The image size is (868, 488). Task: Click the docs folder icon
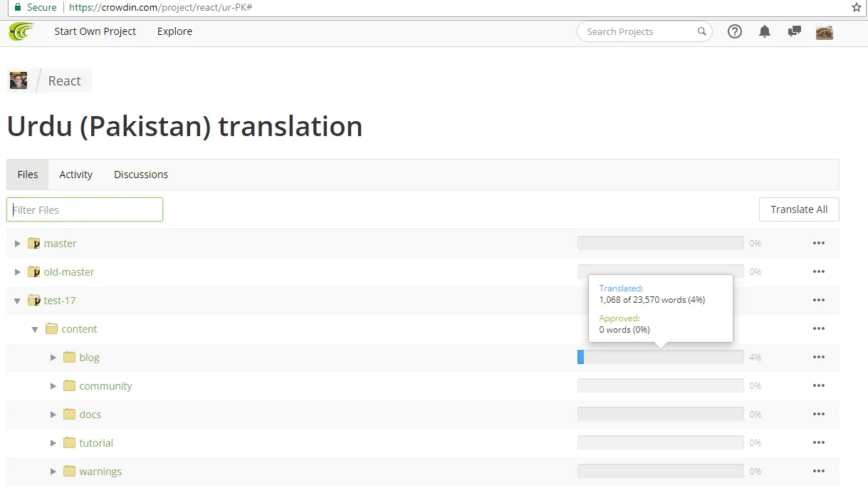69,414
